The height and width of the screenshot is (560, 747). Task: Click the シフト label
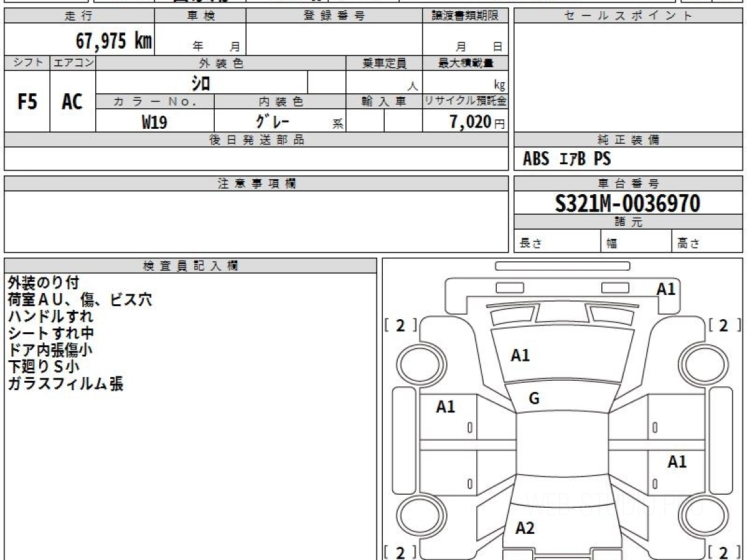[27, 63]
